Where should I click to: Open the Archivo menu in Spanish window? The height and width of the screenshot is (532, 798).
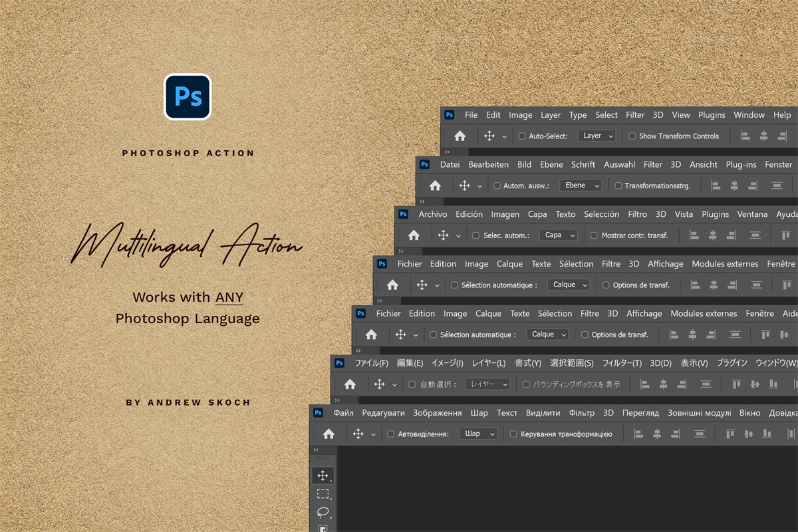coord(433,214)
